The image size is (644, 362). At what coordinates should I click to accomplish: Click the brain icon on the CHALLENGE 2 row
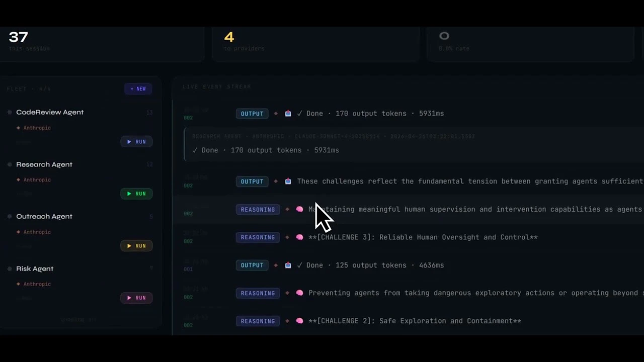click(x=299, y=321)
